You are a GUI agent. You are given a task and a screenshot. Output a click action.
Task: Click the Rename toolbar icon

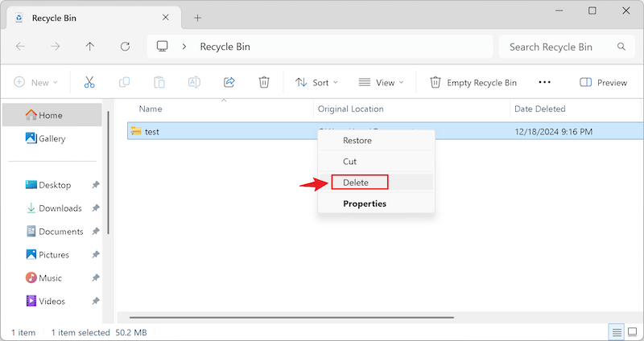coord(194,83)
